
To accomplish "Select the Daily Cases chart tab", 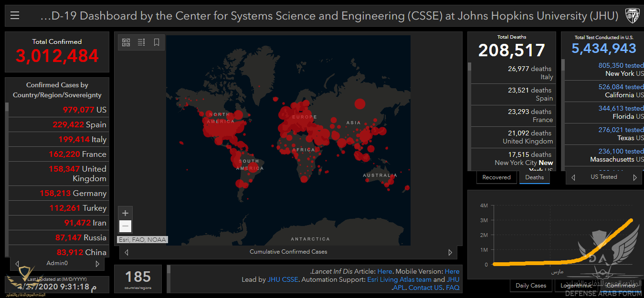I will [x=531, y=286].
